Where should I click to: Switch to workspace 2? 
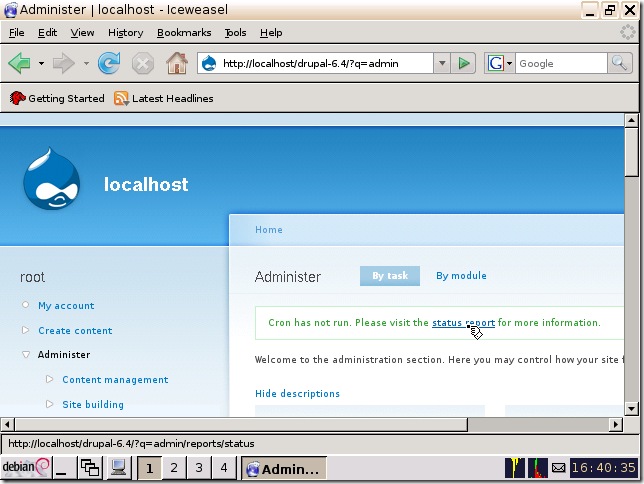pyautogui.click(x=174, y=468)
